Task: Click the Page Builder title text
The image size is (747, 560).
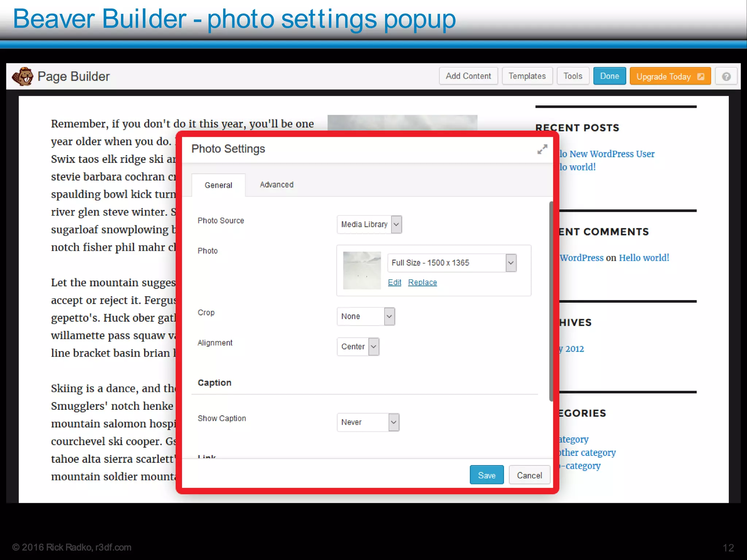Action: [x=73, y=77]
